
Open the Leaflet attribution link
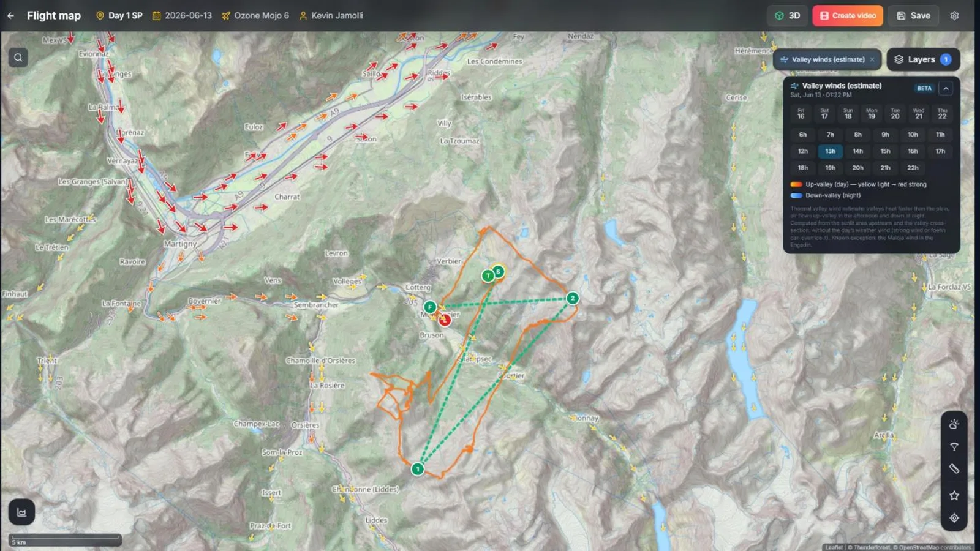coord(834,547)
